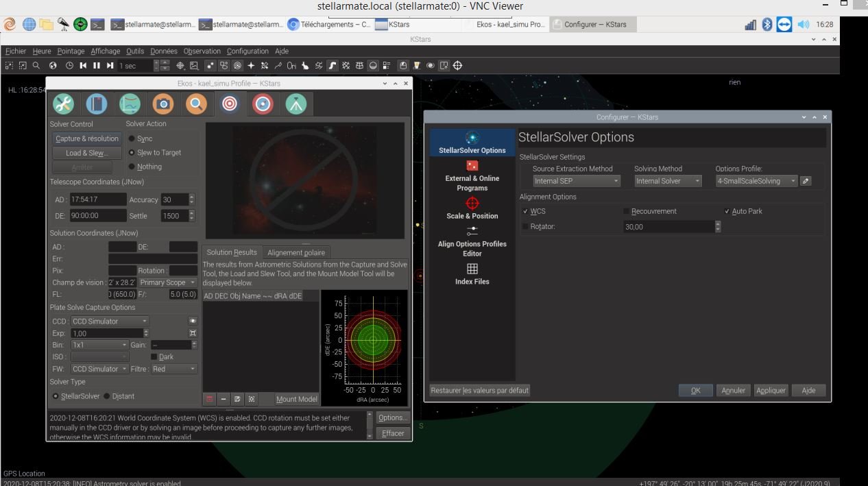Open the Pointage menu
The height and width of the screenshot is (486, 868).
point(71,51)
